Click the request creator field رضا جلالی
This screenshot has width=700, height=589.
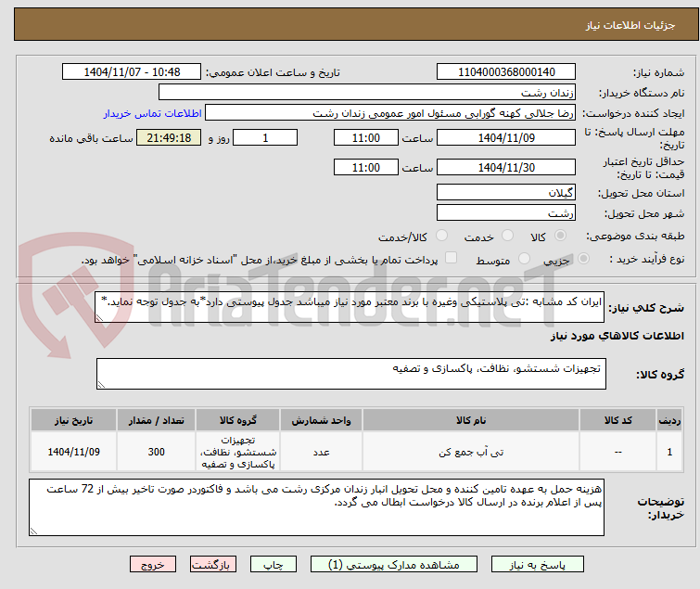390,113
